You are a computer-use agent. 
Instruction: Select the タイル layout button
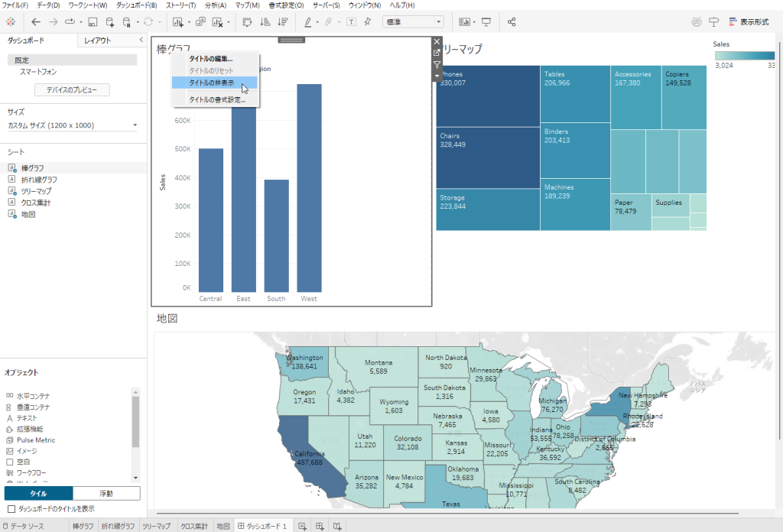pos(38,493)
